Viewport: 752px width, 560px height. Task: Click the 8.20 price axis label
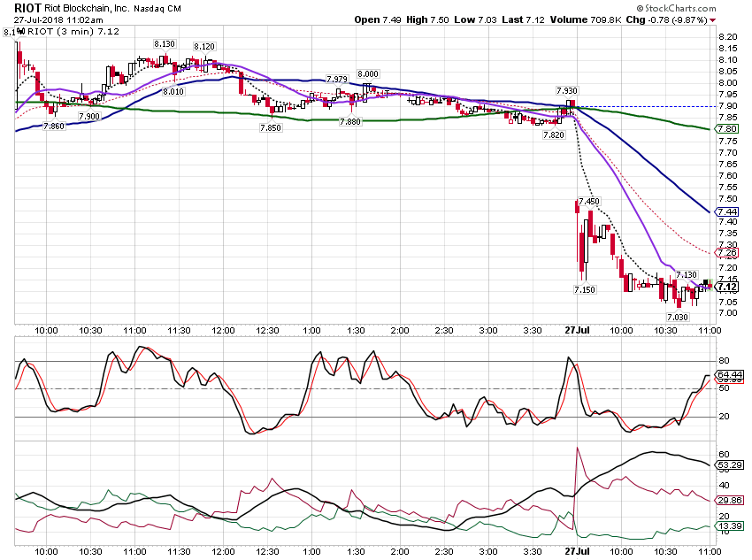click(x=728, y=37)
